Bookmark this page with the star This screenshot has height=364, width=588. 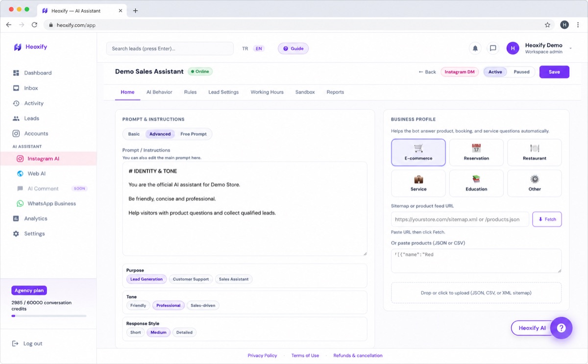547,24
